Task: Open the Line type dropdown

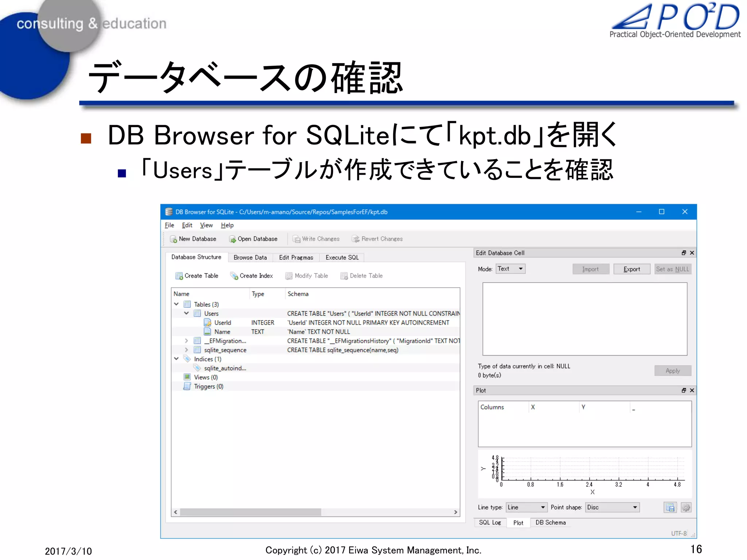Action: tap(526, 507)
